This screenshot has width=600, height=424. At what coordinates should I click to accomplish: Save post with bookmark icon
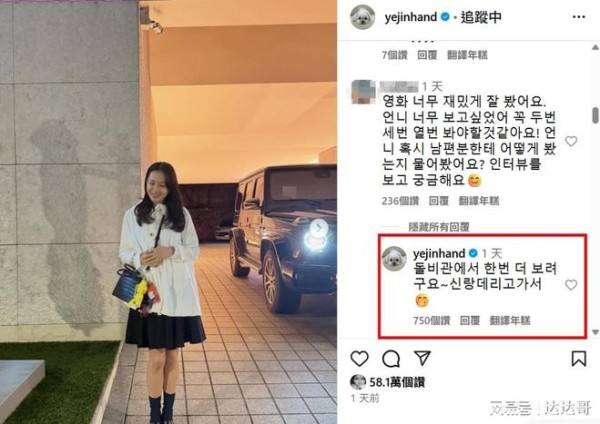(579, 359)
